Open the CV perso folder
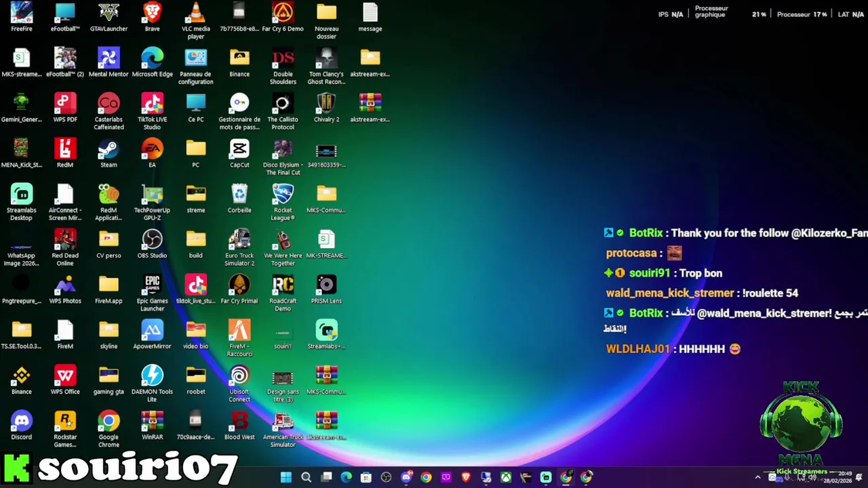 pyautogui.click(x=108, y=245)
